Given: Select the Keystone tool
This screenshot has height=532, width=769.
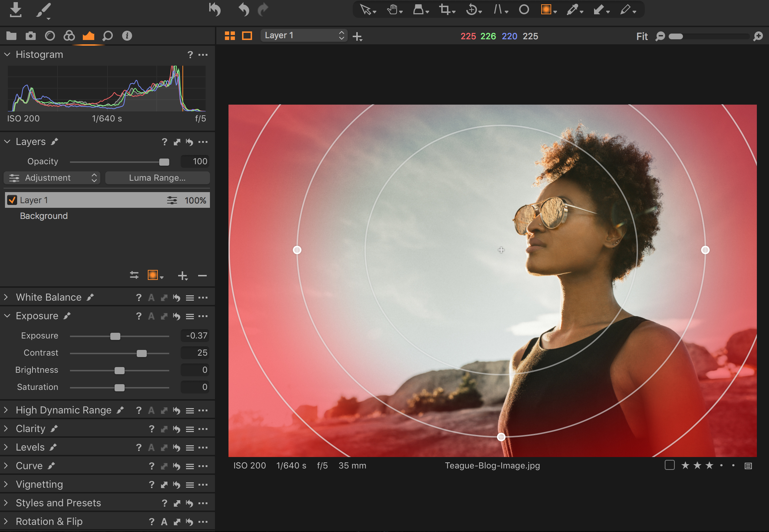Looking at the screenshot, I should 500,9.
